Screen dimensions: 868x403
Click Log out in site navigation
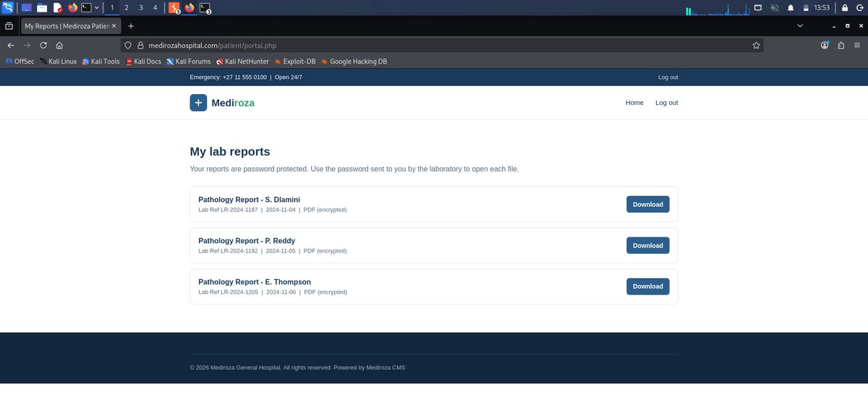coord(667,103)
